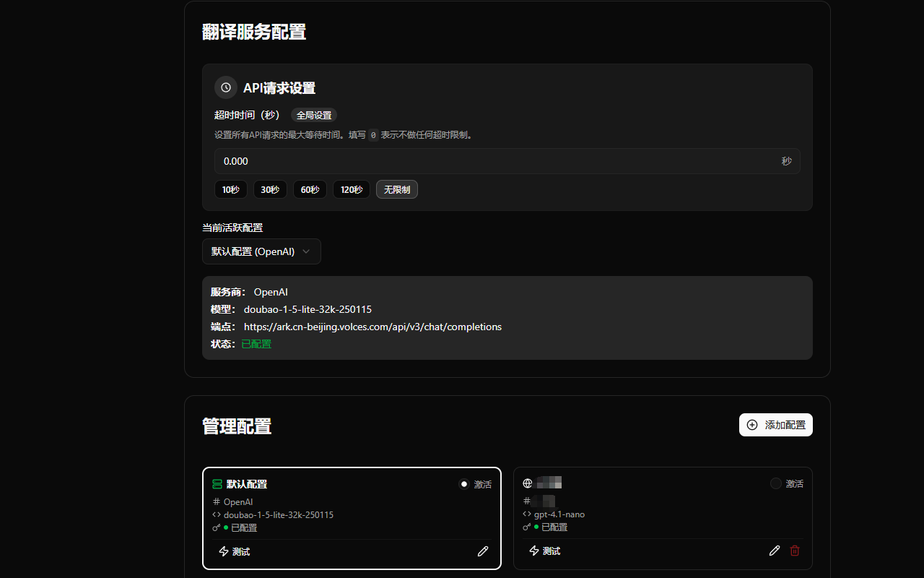Select the 120秒 timeout preset
Viewport: 924px width, 578px height.
pos(352,189)
